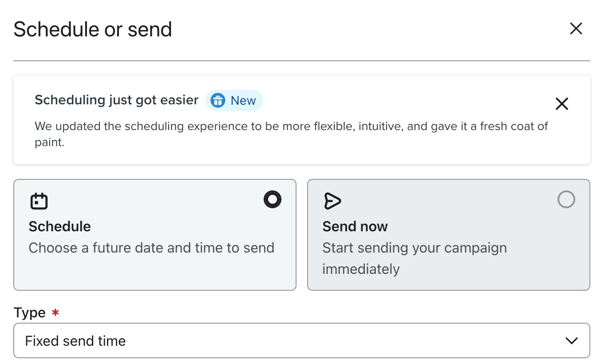Click empty area inside the Type combo box
The width and height of the screenshot is (601, 364).
(x=333, y=341)
